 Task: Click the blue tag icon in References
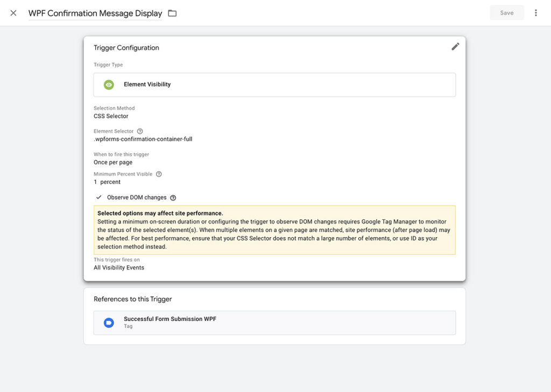pos(109,323)
